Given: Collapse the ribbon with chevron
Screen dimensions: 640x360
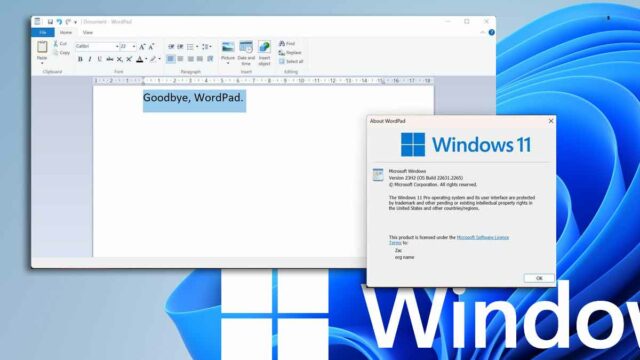Looking at the screenshot, I should click(x=482, y=32).
